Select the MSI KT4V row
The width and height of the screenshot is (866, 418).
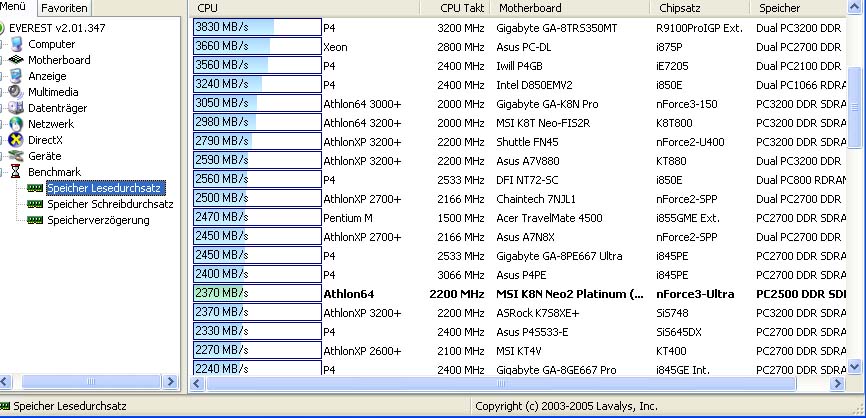[x=519, y=351]
